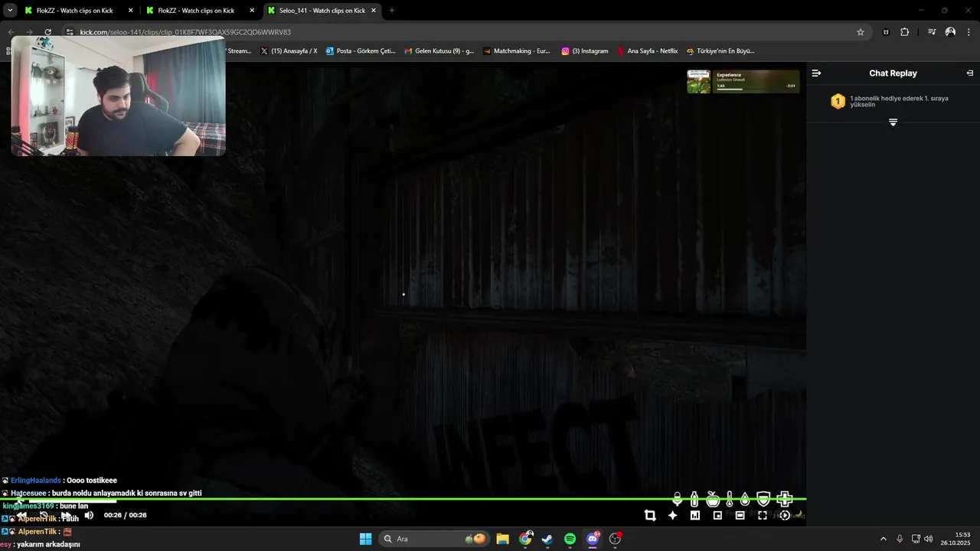The height and width of the screenshot is (551, 980).
Task: Open Spotify from the taskbar
Action: click(570, 539)
